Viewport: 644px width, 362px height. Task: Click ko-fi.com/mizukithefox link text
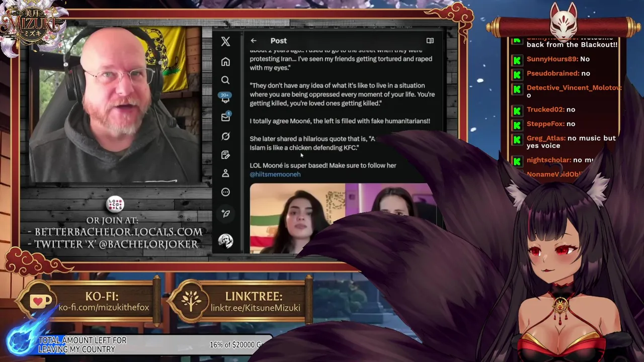[104, 307]
